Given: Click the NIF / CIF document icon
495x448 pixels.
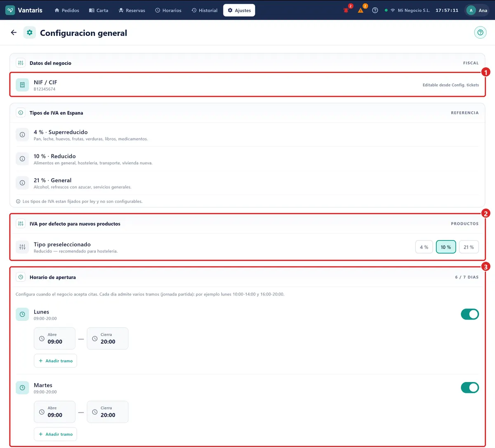Looking at the screenshot, I should pos(22,85).
